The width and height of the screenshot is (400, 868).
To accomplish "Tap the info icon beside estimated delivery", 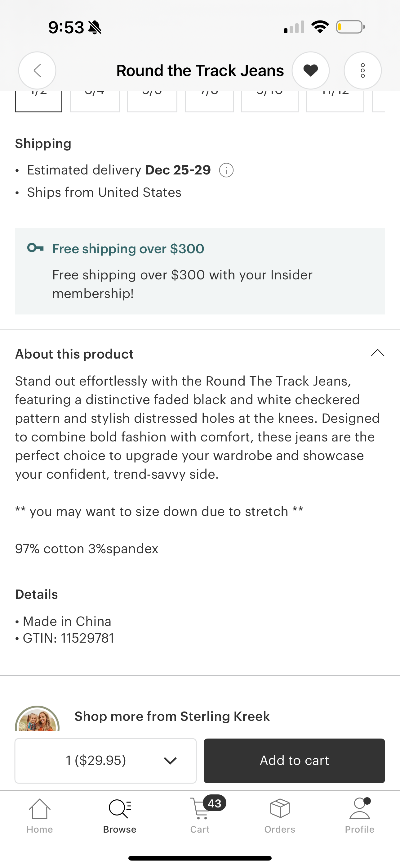I will point(226,170).
